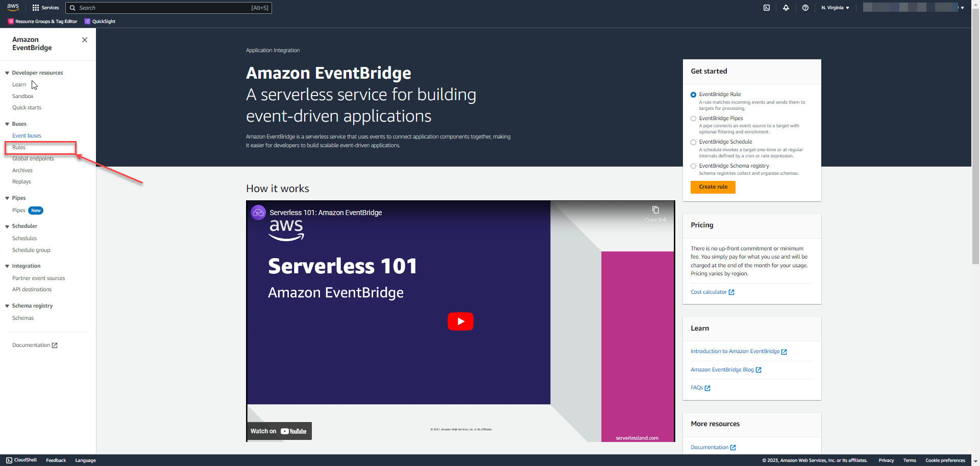Click the scrollbar down arrow

(975, 461)
